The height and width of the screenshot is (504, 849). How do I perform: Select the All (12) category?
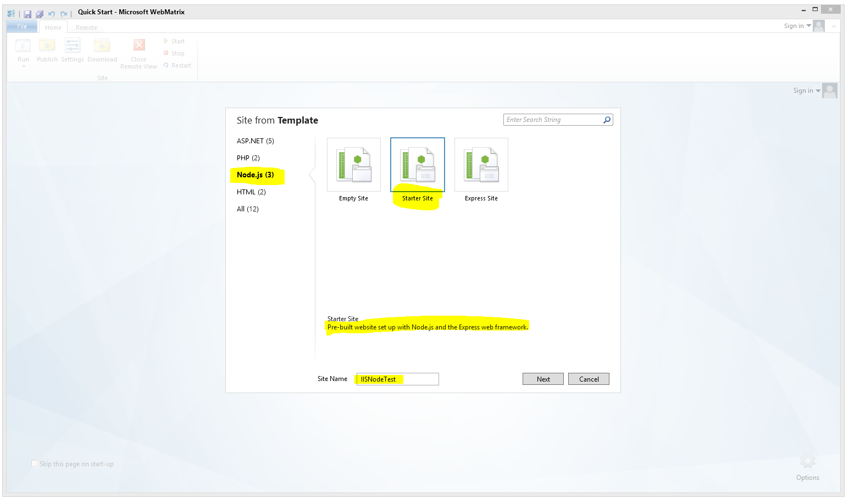248,209
